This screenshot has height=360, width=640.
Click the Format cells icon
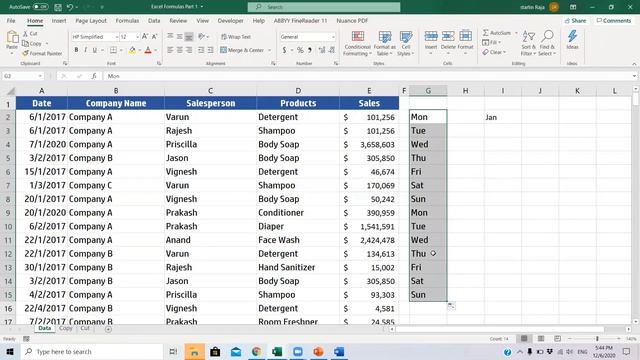(x=465, y=36)
